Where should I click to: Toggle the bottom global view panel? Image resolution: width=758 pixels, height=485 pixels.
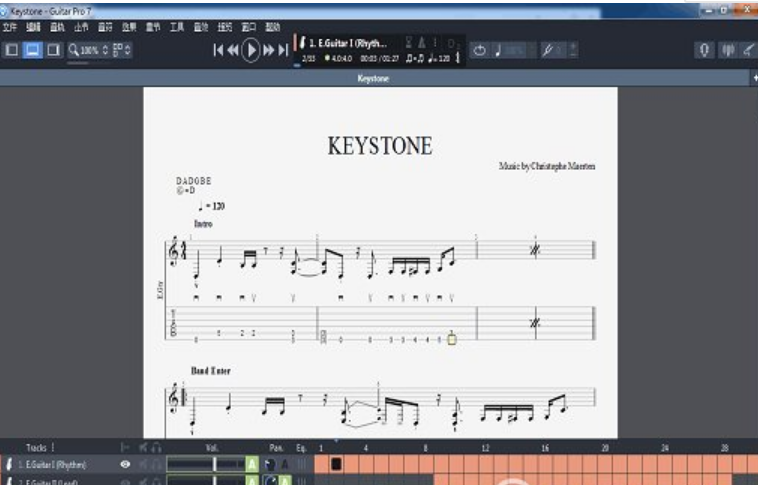(x=32, y=50)
